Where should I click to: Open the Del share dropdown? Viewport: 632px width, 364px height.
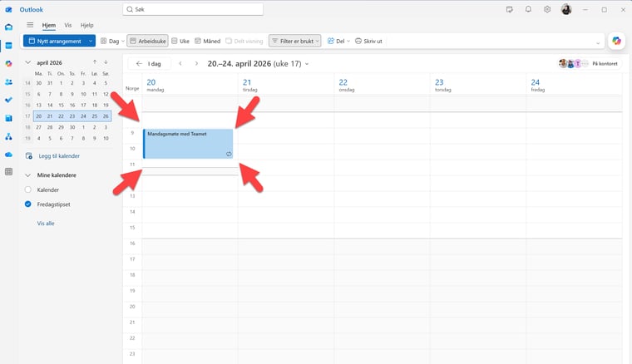click(x=339, y=41)
